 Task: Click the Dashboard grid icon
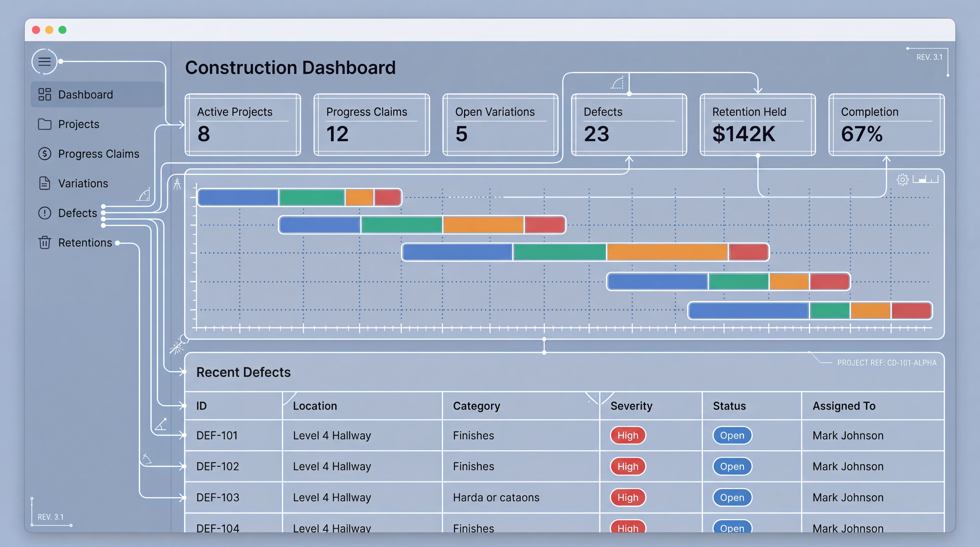point(45,94)
